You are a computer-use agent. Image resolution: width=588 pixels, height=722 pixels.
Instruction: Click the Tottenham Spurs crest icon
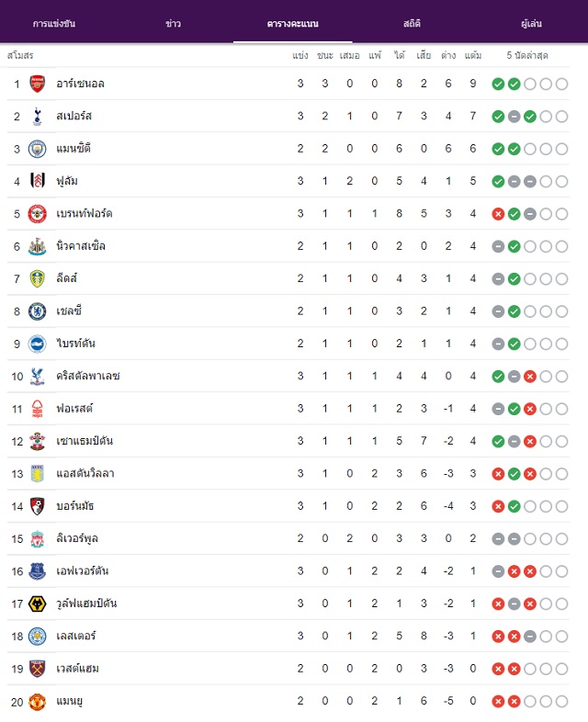click(38, 116)
